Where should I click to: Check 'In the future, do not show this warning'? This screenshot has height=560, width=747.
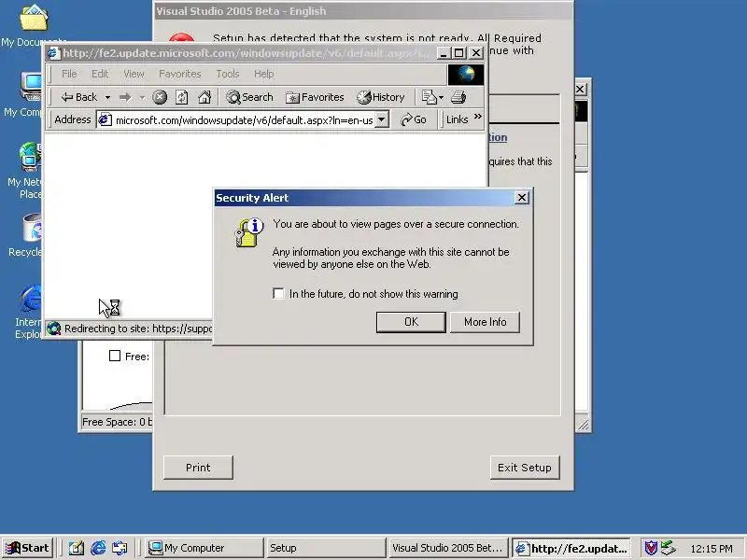(278, 293)
